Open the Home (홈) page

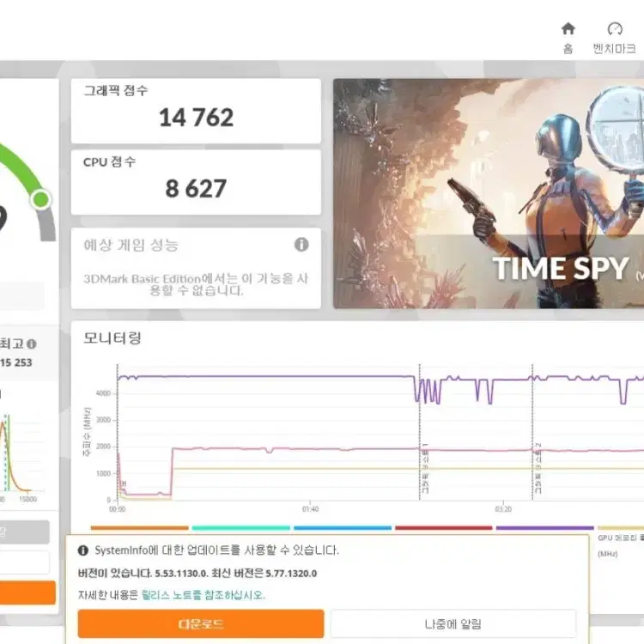pos(568,38)
